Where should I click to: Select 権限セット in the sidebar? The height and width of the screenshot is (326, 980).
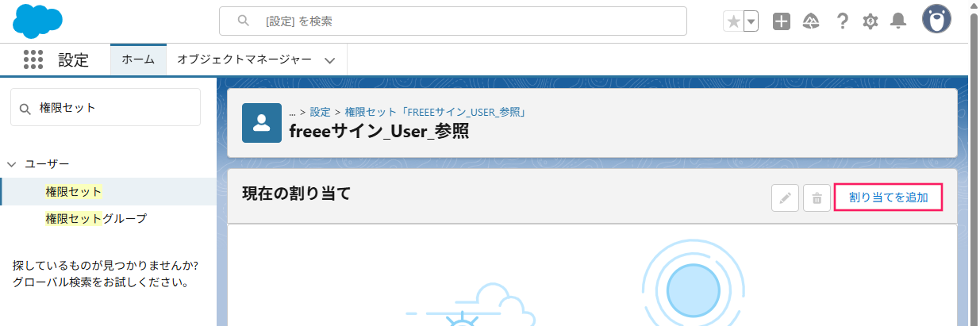click(x=74, y=191)
